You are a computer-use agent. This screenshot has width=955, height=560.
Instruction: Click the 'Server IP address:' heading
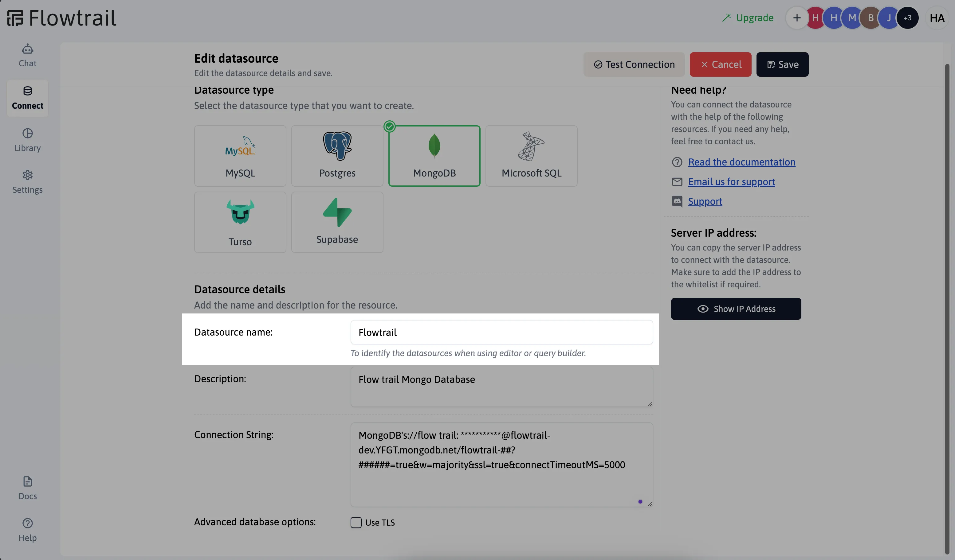[713, 233]
